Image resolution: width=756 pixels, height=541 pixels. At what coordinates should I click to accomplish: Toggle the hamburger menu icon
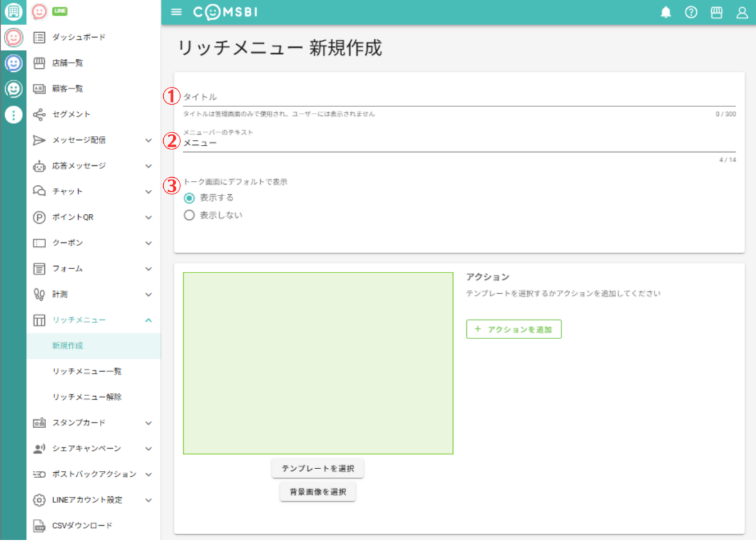176,13
